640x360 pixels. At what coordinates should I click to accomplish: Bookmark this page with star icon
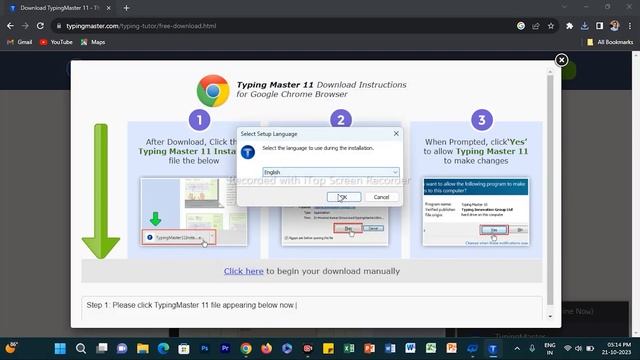551,26
